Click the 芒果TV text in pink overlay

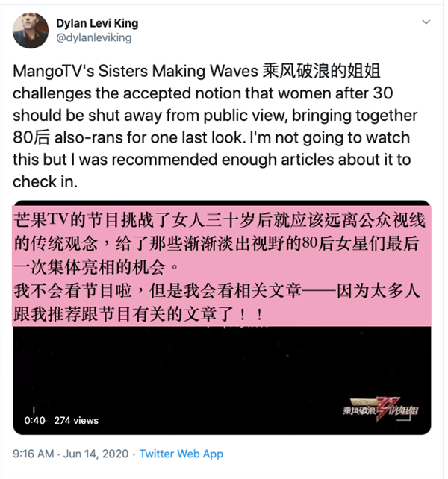41,219
